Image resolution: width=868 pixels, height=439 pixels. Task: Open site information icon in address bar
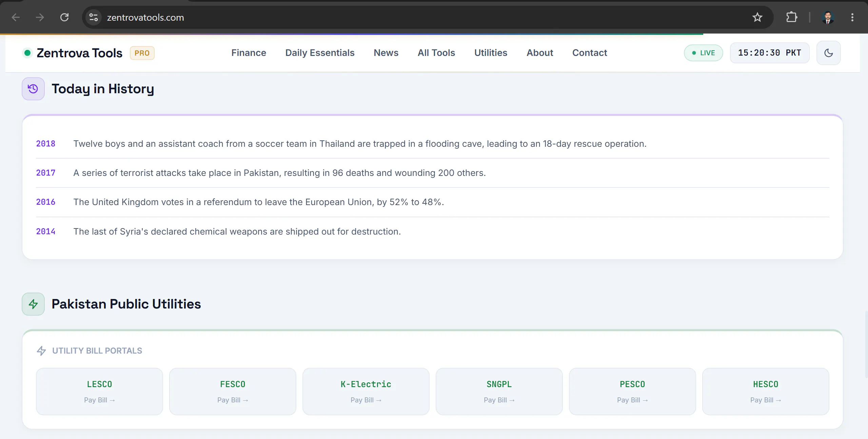click(x=94, y=17)
